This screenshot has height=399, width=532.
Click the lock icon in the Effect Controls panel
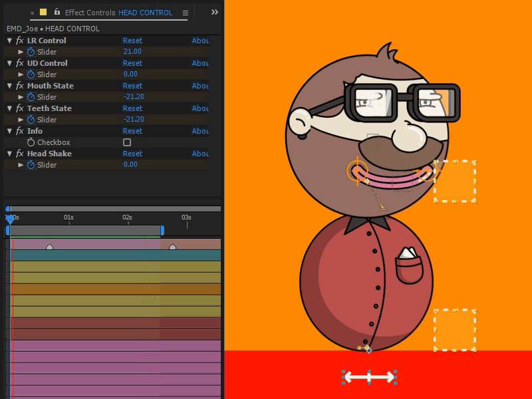56,12
